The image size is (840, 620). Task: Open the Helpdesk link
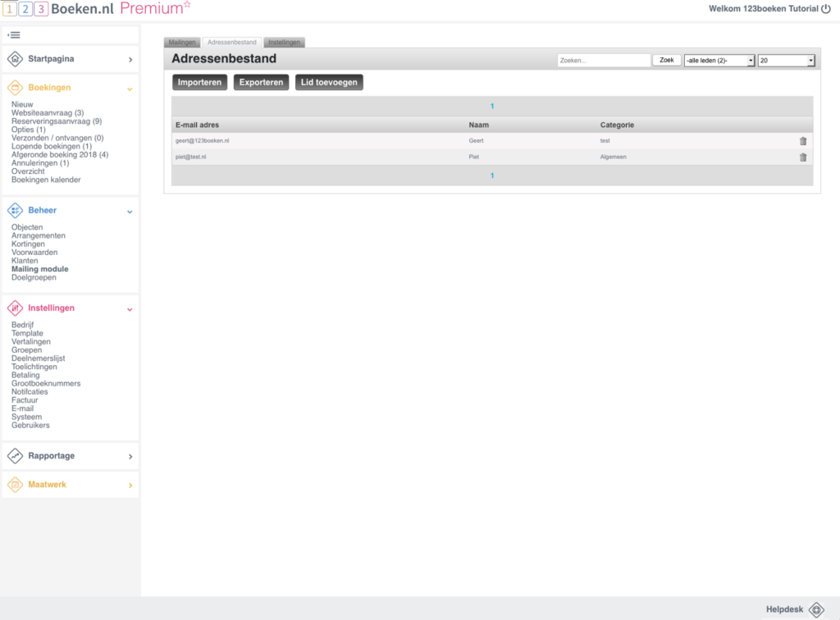coord(784,609)
